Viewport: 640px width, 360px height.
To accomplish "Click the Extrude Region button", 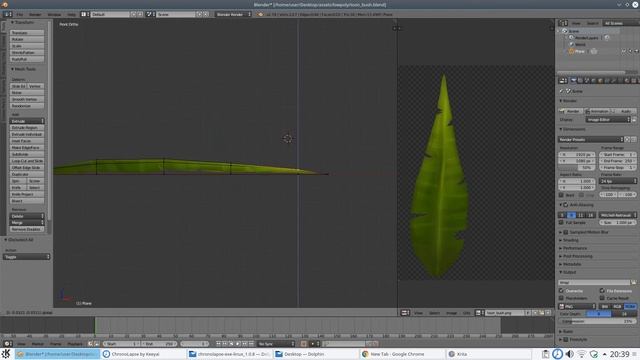I will point(27,128).
